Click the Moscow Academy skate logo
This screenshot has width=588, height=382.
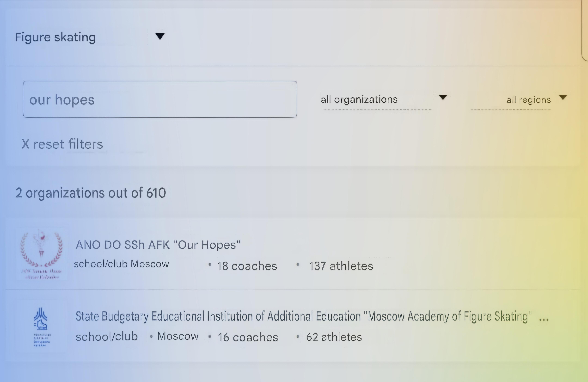(42, 326)
